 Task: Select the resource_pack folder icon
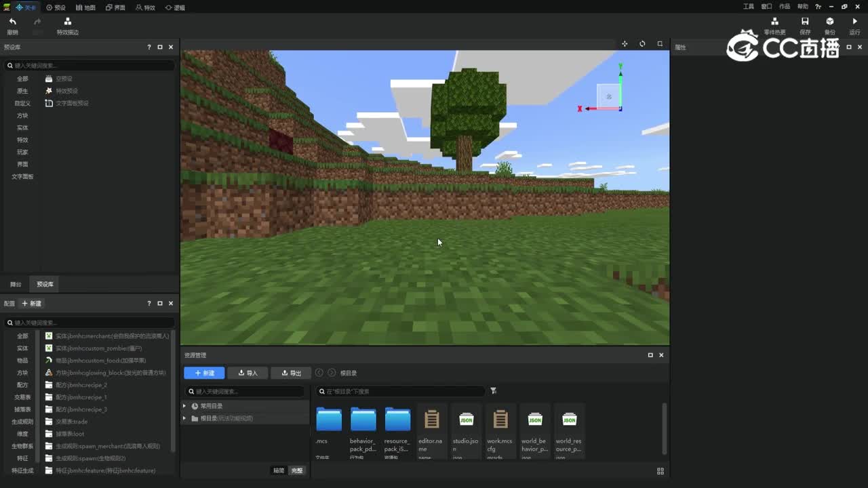click(x=397, y=420)
